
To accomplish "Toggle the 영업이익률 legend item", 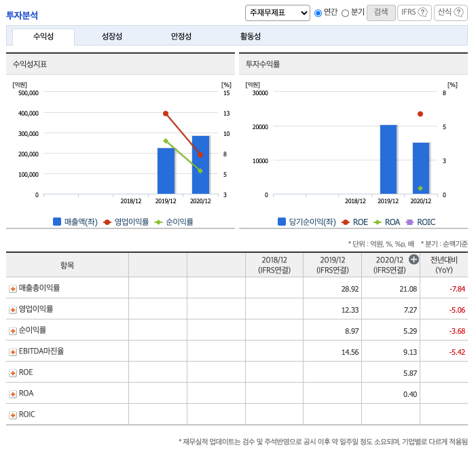I will click(126, 222).
